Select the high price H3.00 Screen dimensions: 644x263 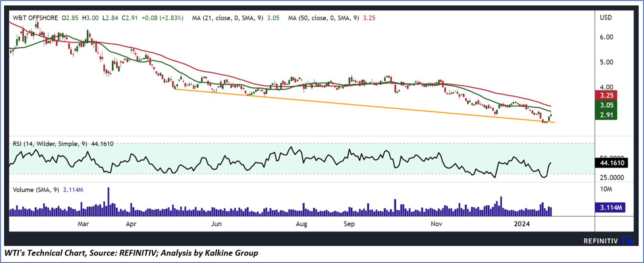pos(90,18)
